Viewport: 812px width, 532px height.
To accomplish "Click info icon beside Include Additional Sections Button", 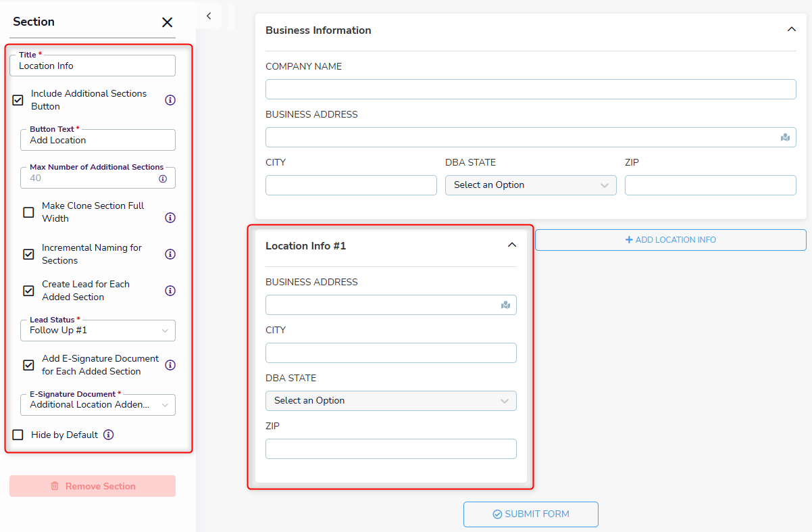I will (170, 100).
